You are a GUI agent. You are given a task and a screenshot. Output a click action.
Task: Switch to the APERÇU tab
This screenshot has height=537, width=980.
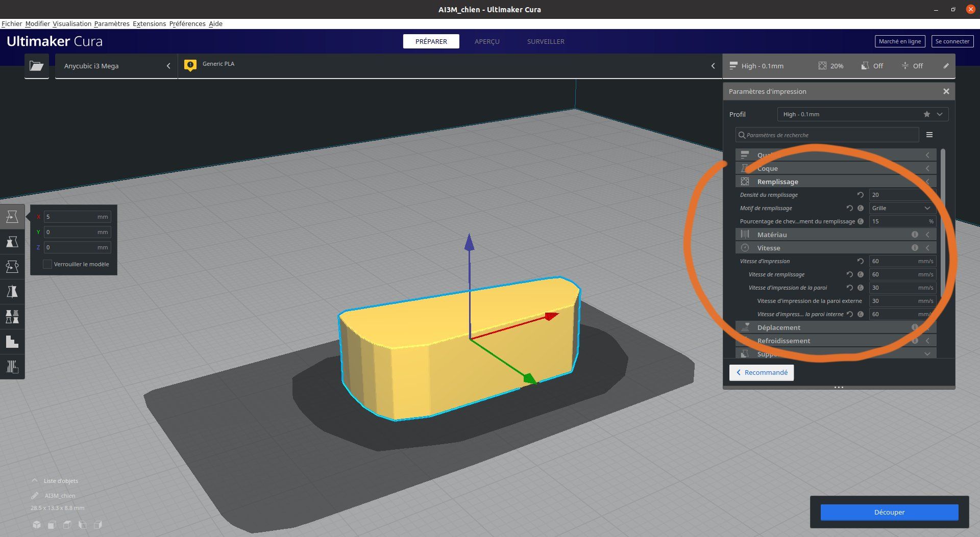(487, 41)
